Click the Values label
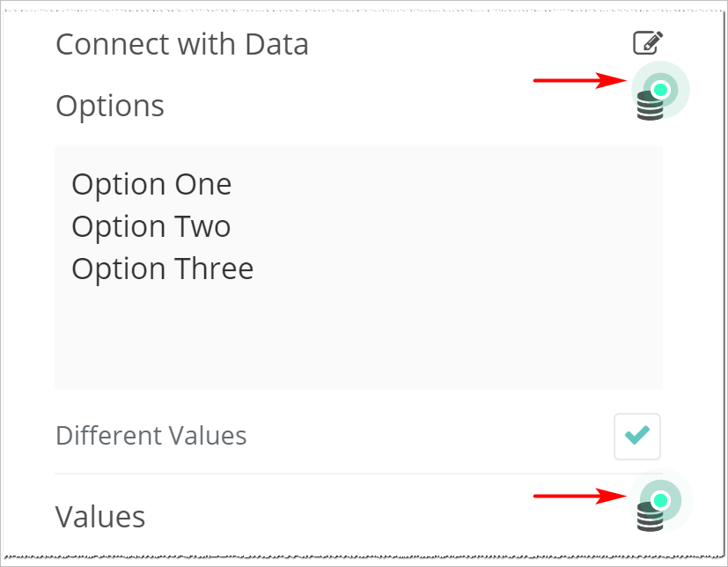 pyautogui.click(x=99, y=516)
